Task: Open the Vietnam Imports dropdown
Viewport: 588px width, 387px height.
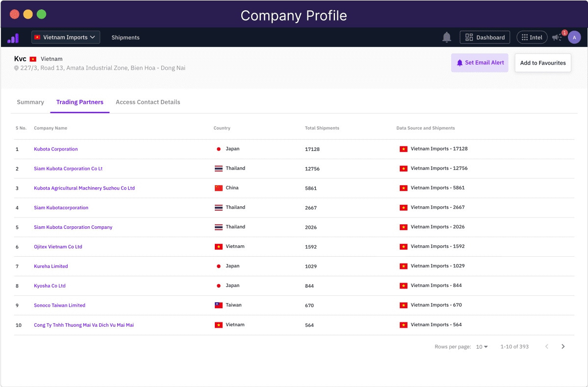Action: [66, 37]
